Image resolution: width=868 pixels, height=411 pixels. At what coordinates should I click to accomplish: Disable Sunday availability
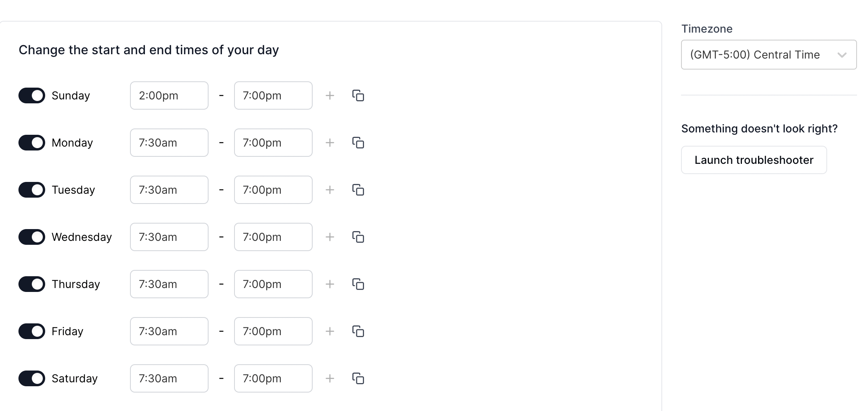(31, 95)
